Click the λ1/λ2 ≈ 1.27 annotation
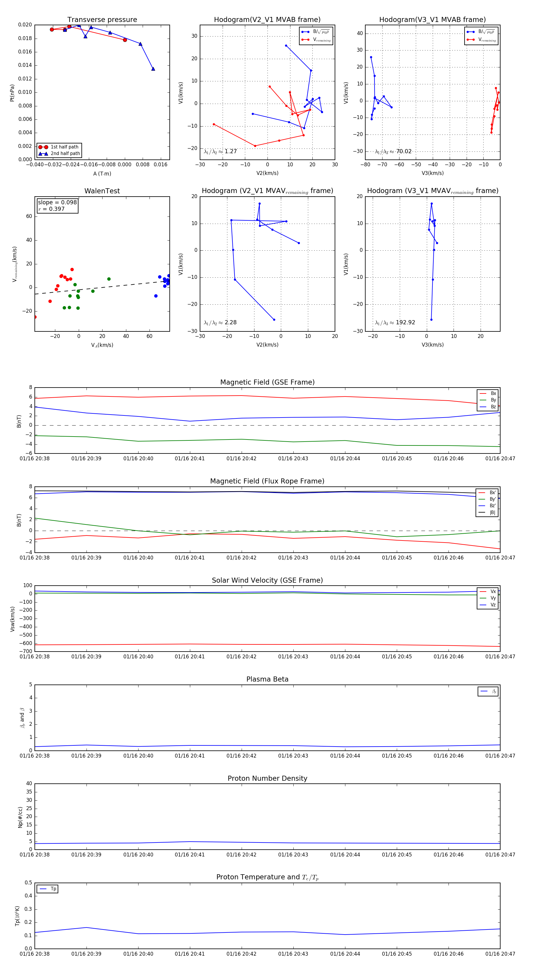This screenshot has width=535, height=980. point(220,151)
